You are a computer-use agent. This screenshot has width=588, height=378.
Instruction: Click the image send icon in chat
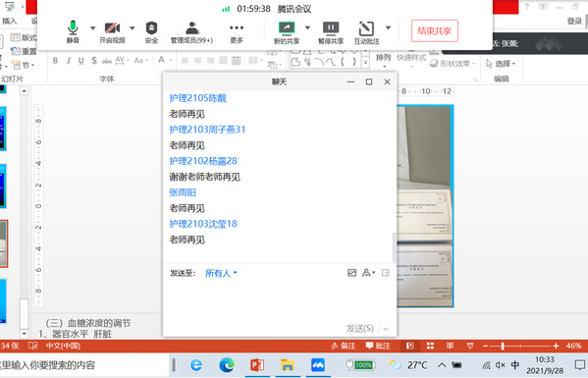pyautogui.click(x=351, y=273)
